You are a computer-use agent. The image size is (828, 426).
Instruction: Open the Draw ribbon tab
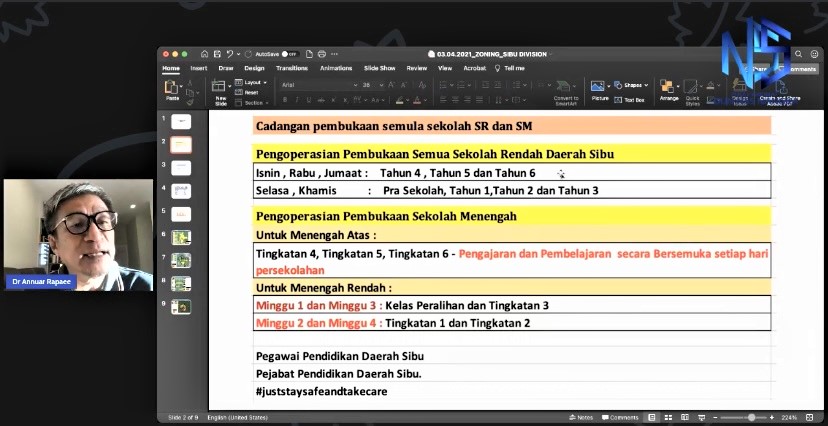click(225, 68)
